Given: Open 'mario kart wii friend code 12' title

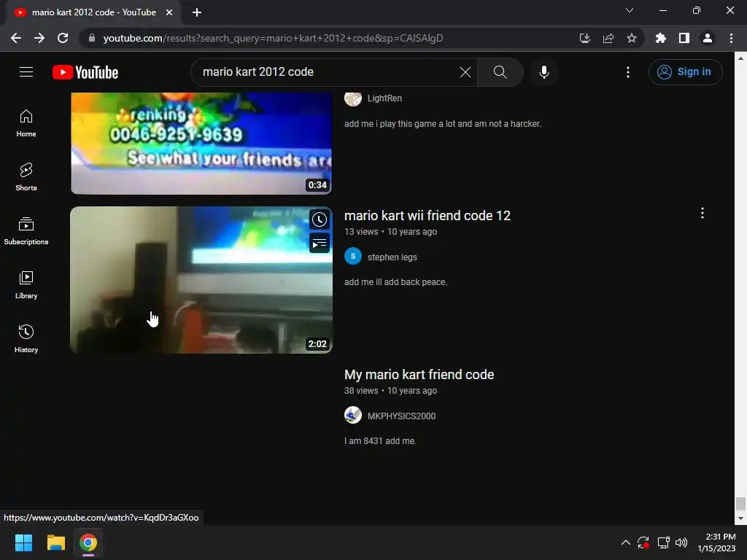Looking at the screenshot, I should [427, 216].
